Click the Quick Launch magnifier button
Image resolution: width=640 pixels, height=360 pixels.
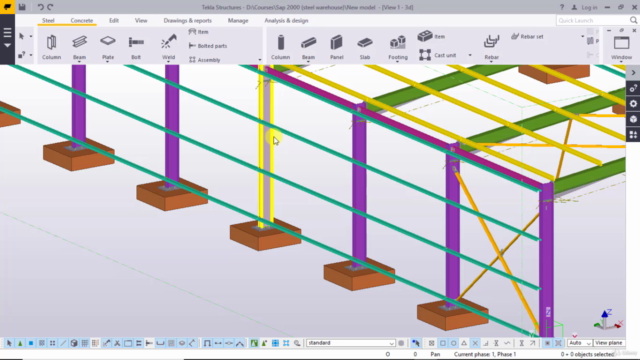[x=633, y=20]
